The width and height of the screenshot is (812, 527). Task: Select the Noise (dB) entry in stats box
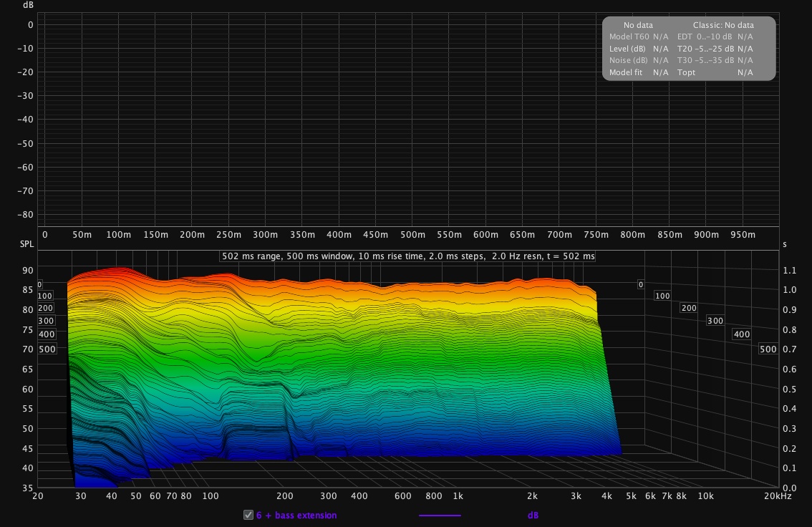coord(629,61)
